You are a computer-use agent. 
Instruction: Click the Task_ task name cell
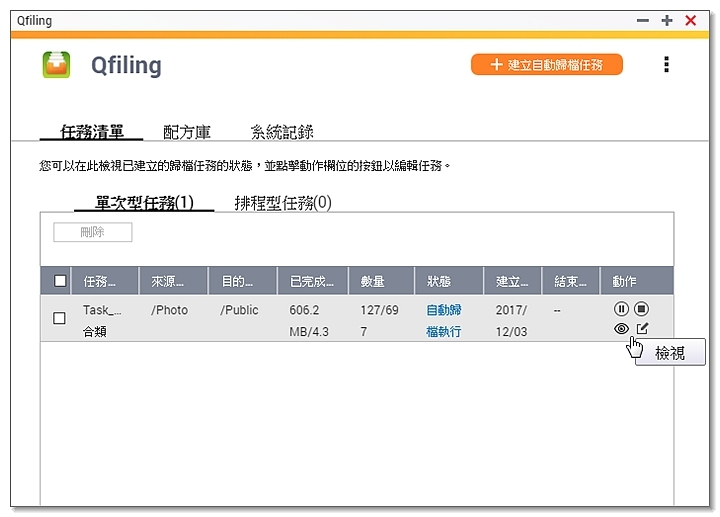(x=102, y=320)
